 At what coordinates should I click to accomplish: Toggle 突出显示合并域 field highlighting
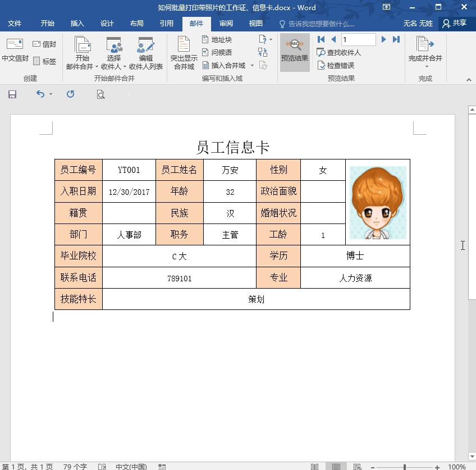click(183, 52)
